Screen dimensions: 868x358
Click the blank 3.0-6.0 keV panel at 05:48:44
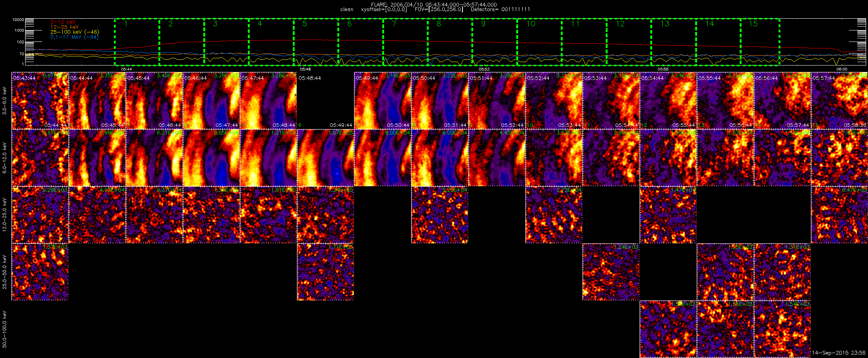(325, 101)
